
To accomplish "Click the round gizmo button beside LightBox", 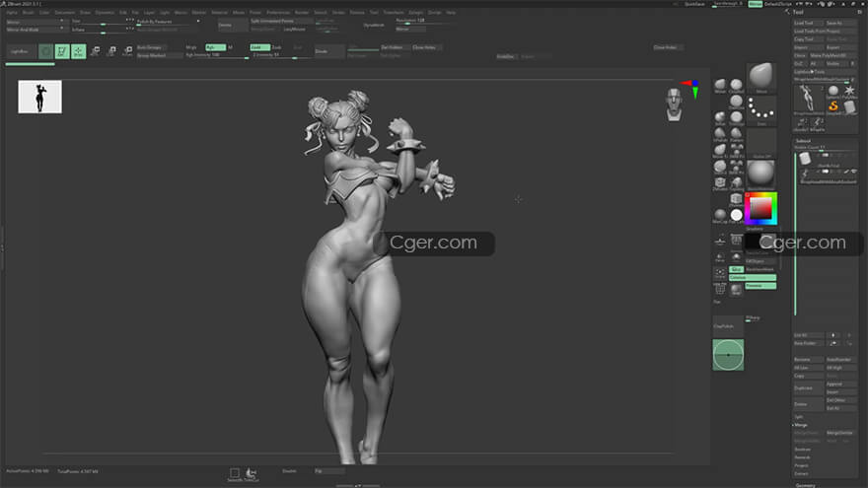I will [x=46, y=51].
